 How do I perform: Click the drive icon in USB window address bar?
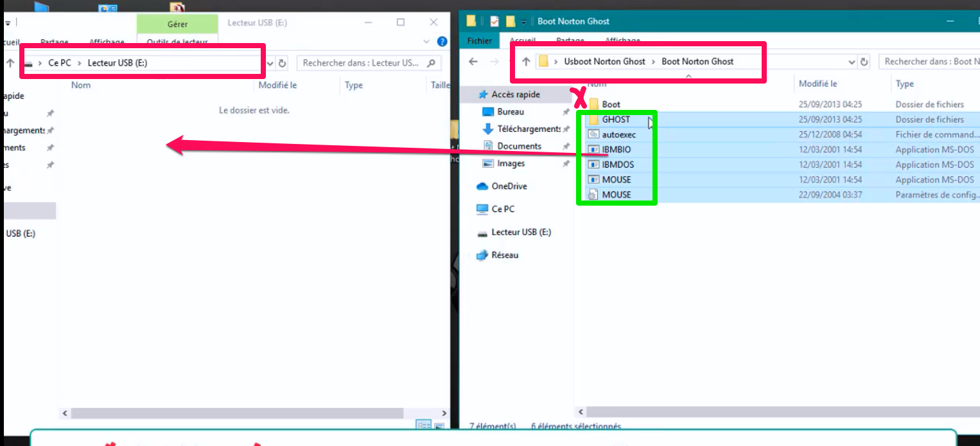tap(28, 63)
